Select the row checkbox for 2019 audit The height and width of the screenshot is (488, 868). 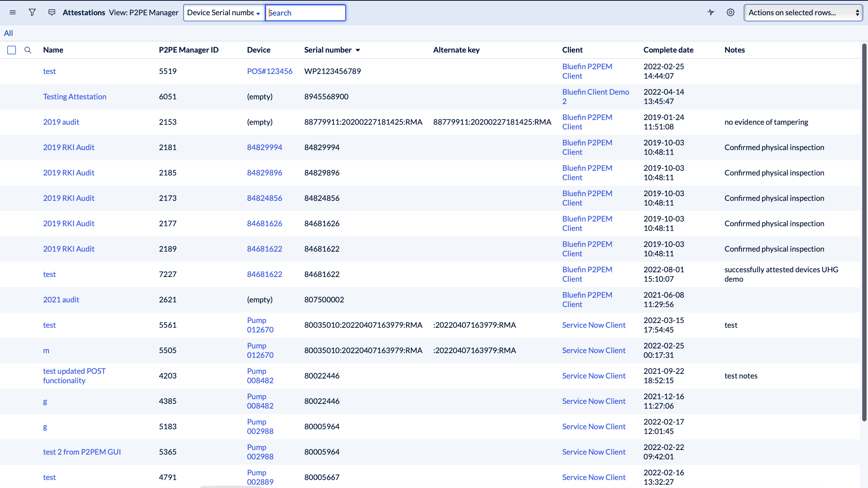12,122
